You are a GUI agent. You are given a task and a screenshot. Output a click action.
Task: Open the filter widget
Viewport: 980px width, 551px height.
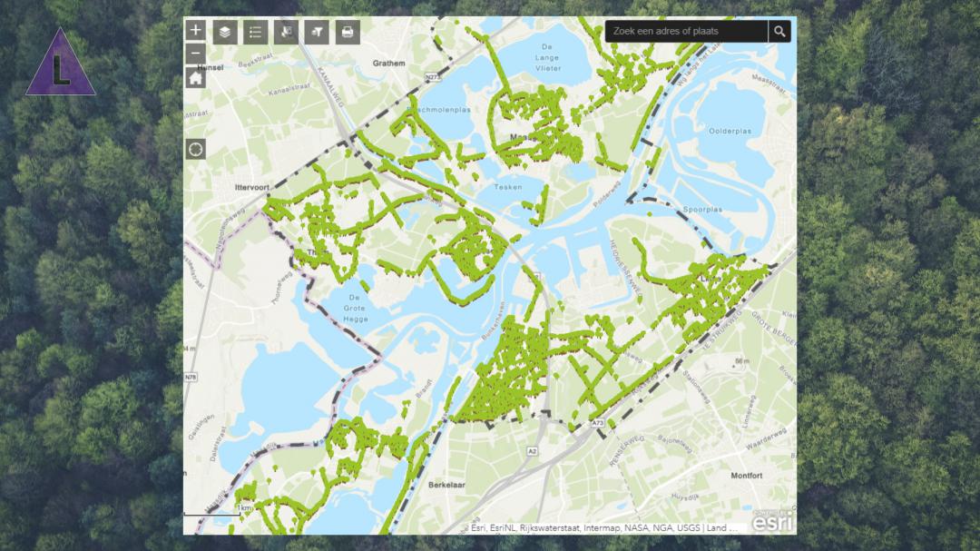coord(317,32)
